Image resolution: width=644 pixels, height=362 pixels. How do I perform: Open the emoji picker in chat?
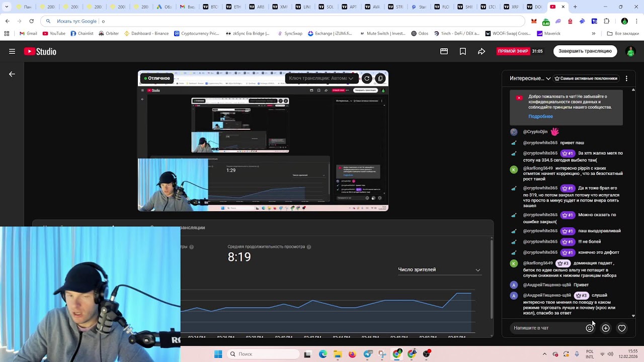pyautogui.click(x=590, y=328)
